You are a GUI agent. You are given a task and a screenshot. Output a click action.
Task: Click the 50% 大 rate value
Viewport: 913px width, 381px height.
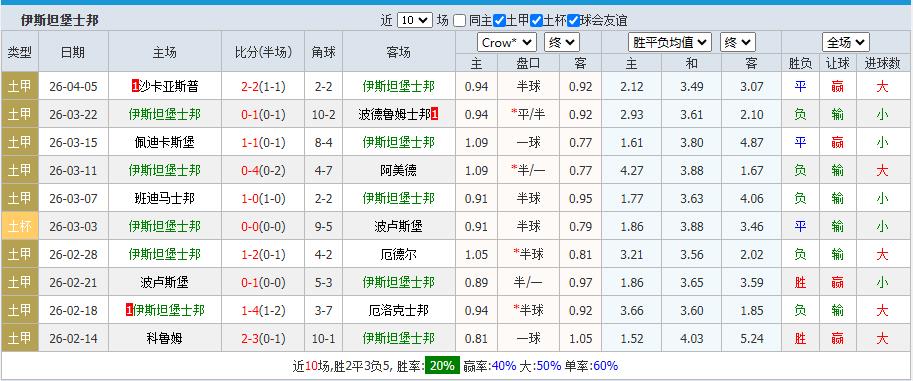(549, 366)
